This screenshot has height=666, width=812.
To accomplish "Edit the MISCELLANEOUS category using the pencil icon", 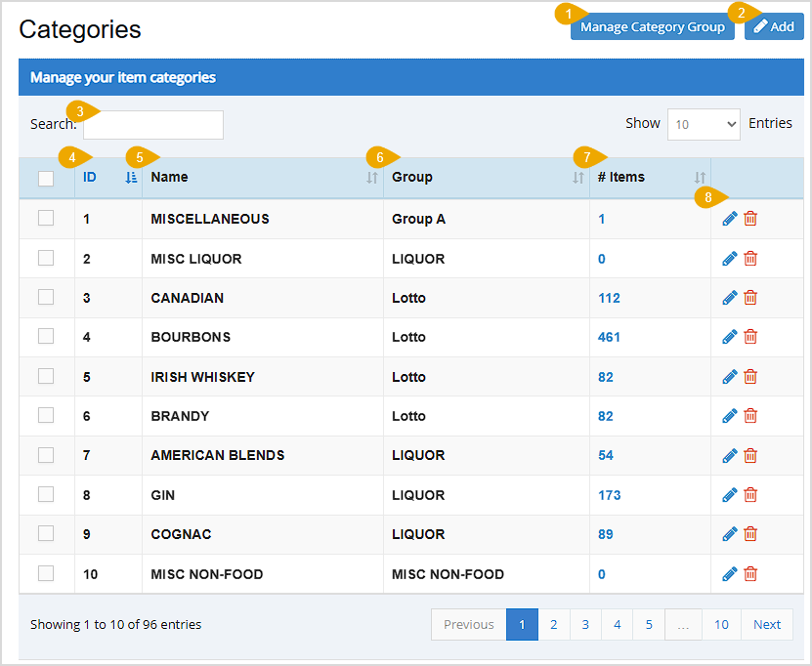I will (x=729, y=218).
